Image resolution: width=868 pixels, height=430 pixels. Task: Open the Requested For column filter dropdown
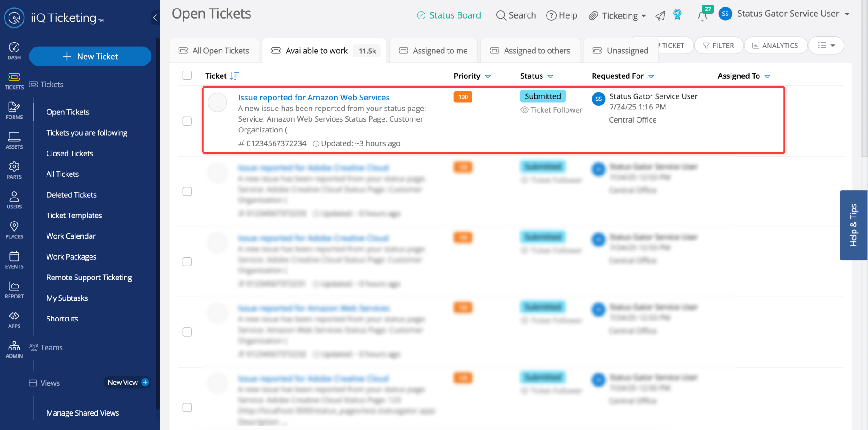(651, 76)
